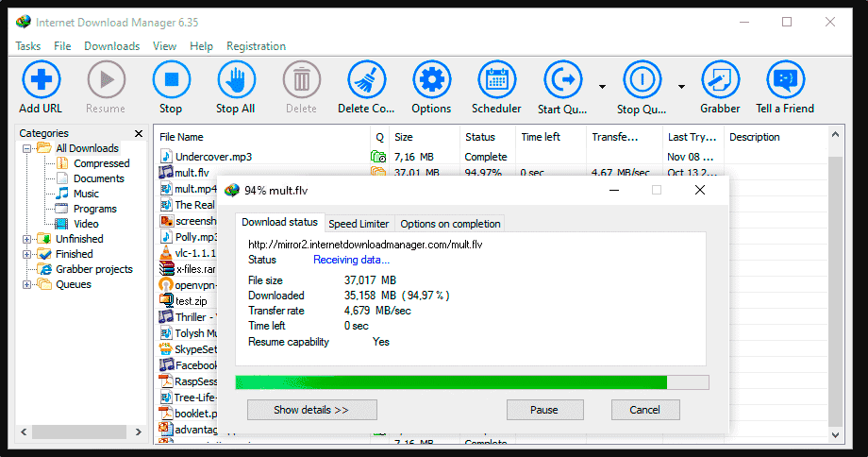Viewport: 868px width, 457px height.
Task: Click the Pause button in dialog
Action: coord(543,410)
